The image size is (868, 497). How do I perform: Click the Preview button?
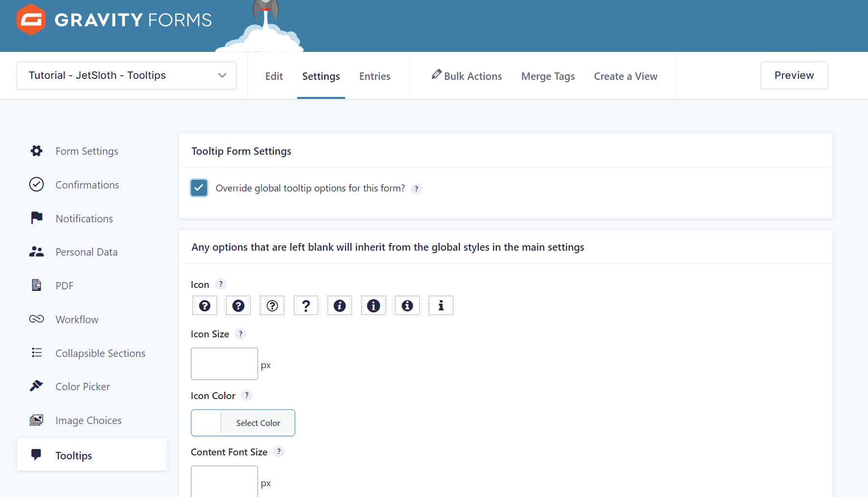[794, 75]
